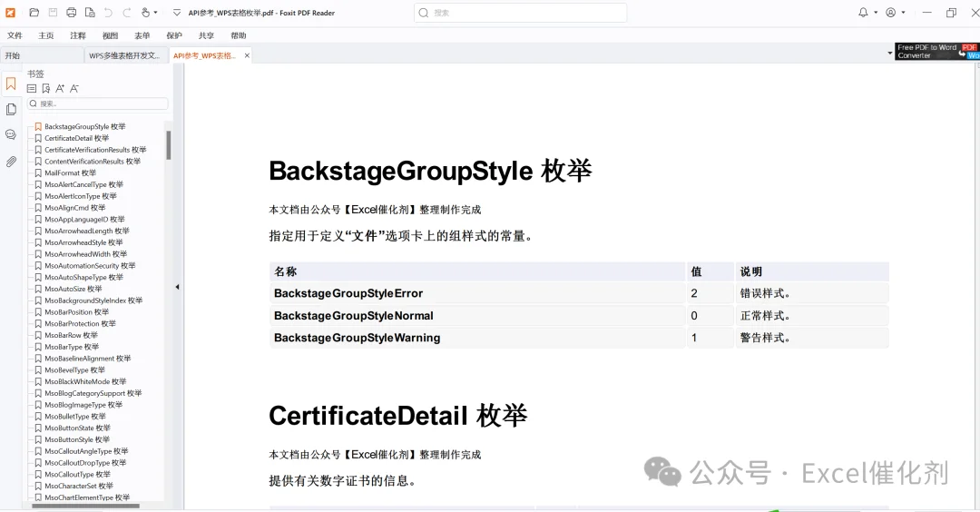Viewport: 980px width, 512px height.
Task: Open the 主页 ribbon tab
Action: point(46,35)
